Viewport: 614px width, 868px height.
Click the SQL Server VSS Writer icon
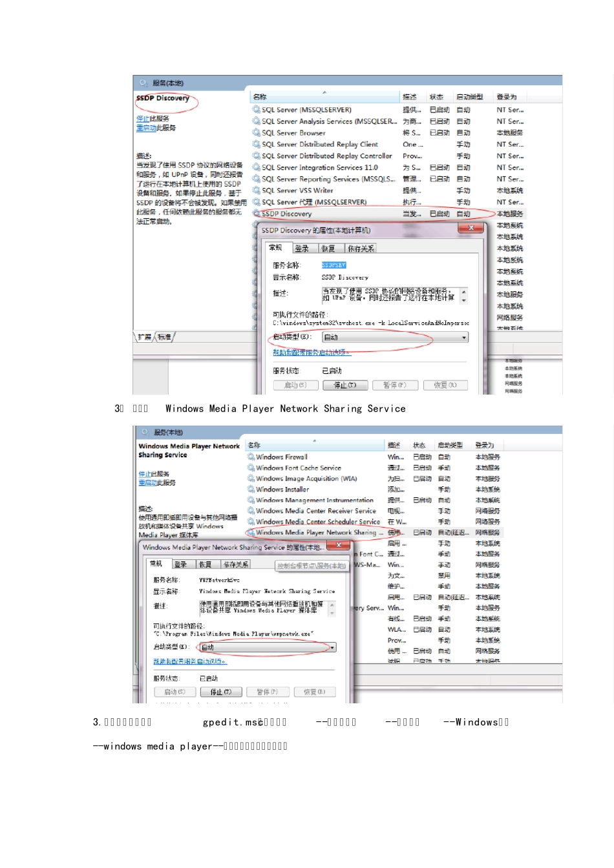click(256, 191)
